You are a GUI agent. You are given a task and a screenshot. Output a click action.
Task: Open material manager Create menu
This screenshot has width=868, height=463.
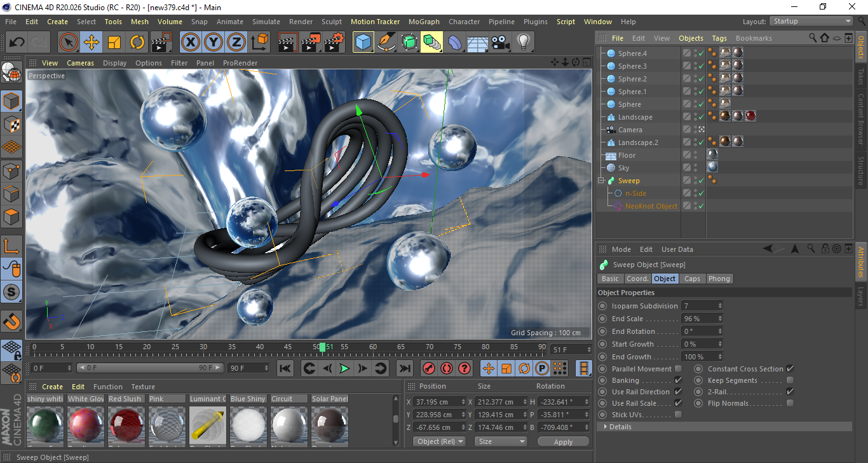tap(52, 387)
